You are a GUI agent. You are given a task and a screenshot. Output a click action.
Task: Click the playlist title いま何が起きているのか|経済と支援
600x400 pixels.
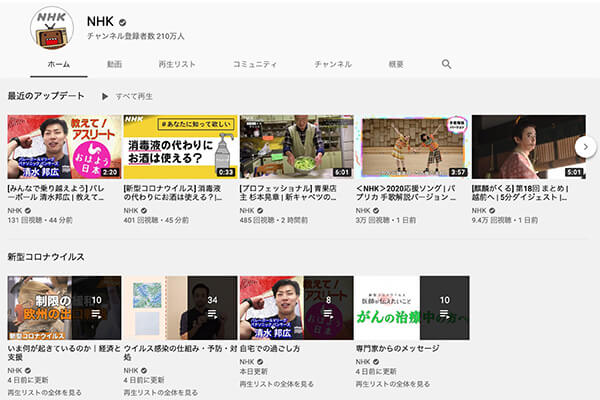tap(64, 353)
